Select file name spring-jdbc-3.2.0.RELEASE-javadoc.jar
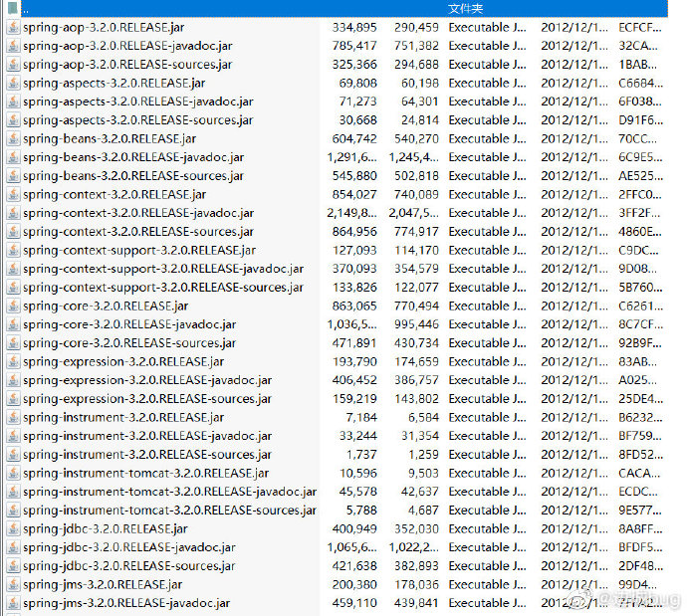Screen dimensions: 687x616 [x=129, y=547]
